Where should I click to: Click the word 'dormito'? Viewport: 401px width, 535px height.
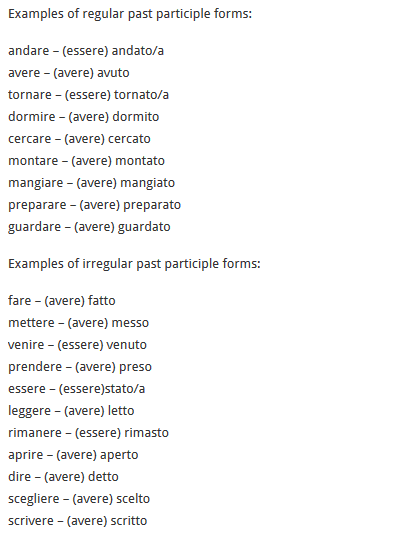[x=136, y=117]
